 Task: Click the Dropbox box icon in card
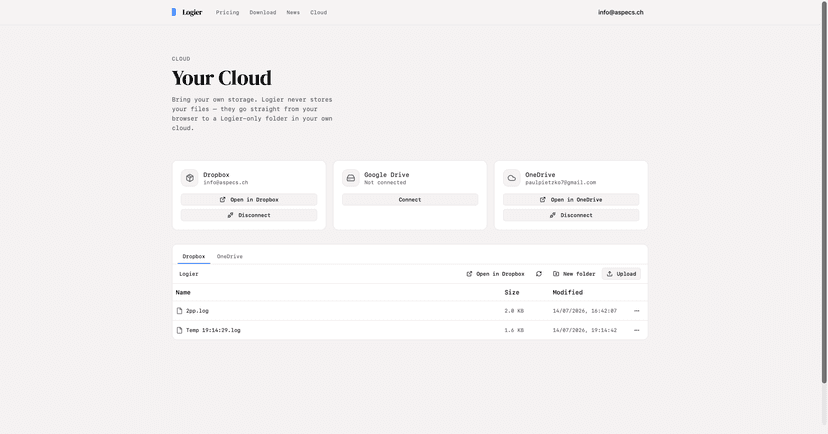[x=190, y=178]
